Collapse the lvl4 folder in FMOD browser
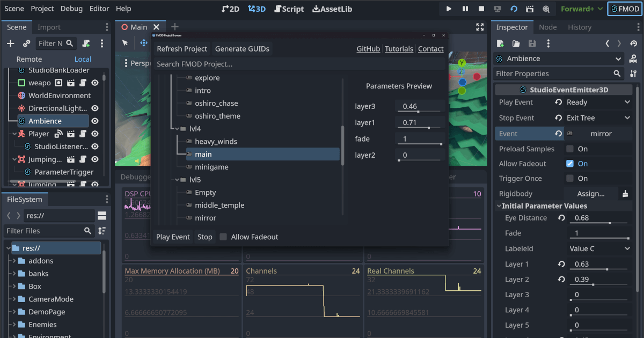This screenshot has width=644, height=338. 177,128
